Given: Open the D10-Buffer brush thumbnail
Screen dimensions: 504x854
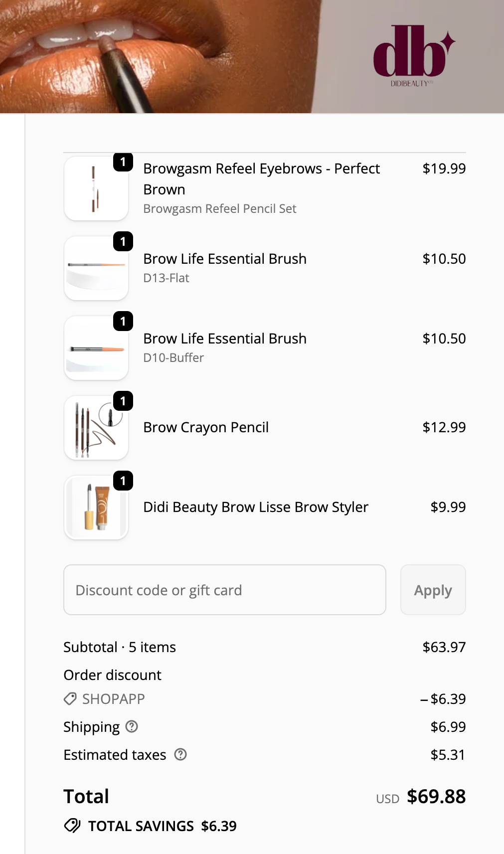Looking at the screenshot, I should pos(96,348).
